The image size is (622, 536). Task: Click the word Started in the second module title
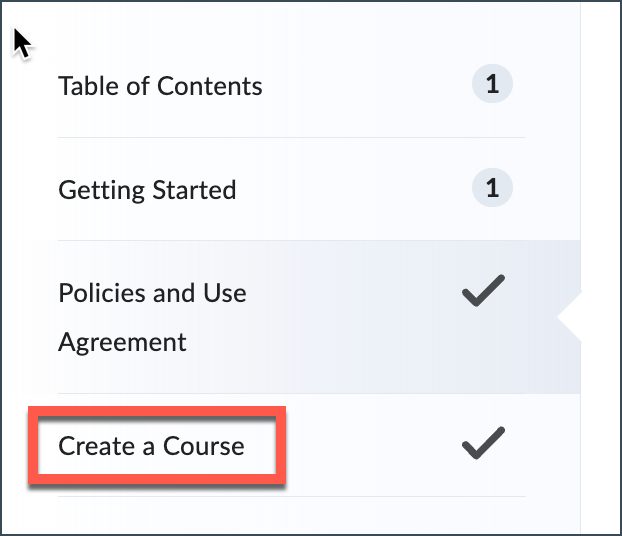tap(194, 190)
